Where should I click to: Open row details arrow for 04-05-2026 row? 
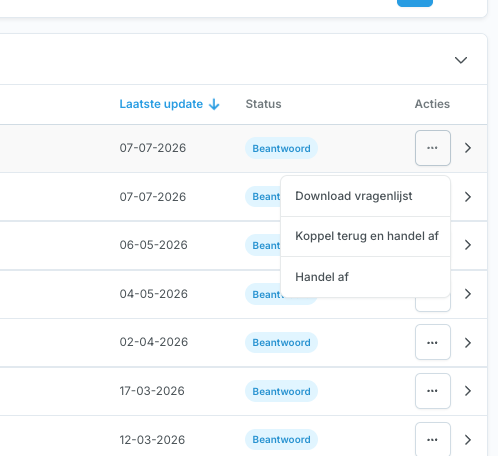[468, 294]
